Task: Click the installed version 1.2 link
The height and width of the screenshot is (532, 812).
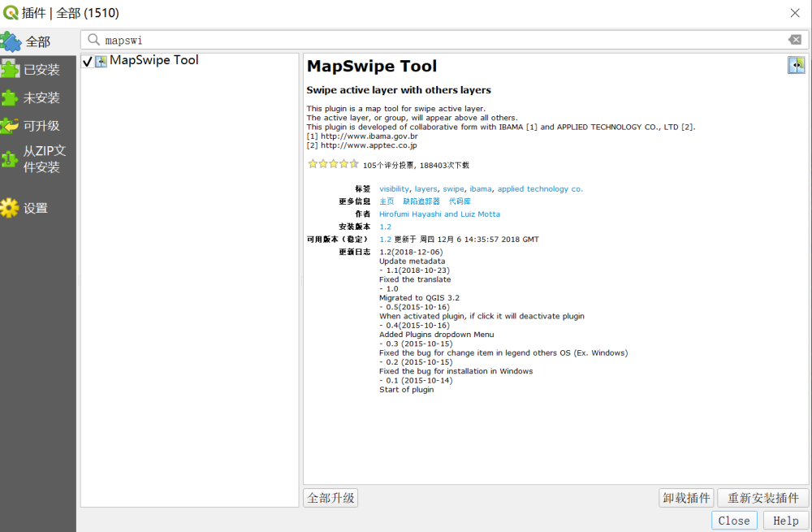Action: point(385,227)
